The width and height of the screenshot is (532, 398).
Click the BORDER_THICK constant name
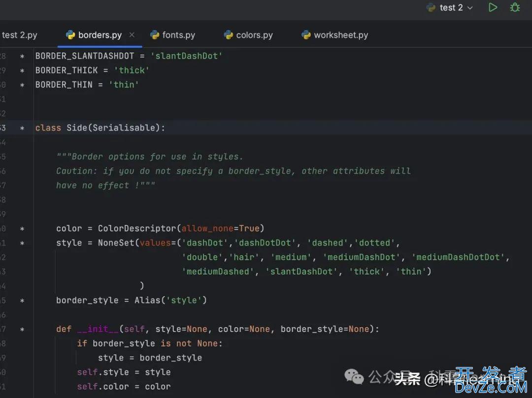click(66, 71)
